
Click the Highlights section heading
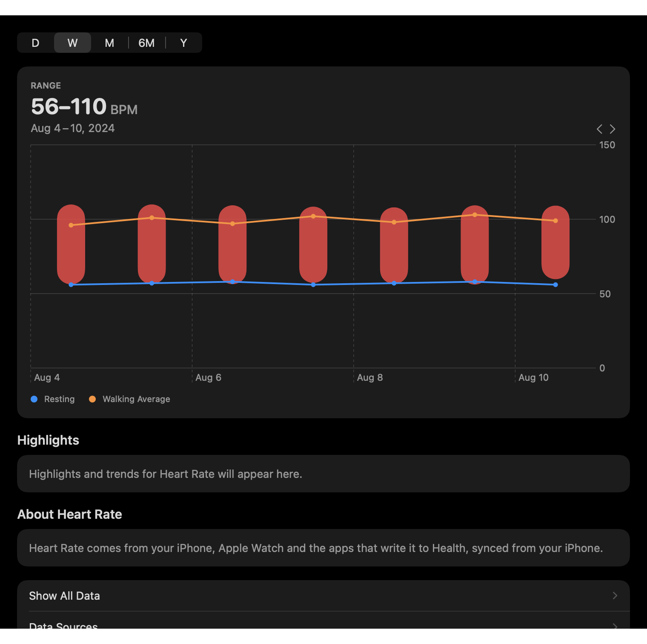click(48, 440)
